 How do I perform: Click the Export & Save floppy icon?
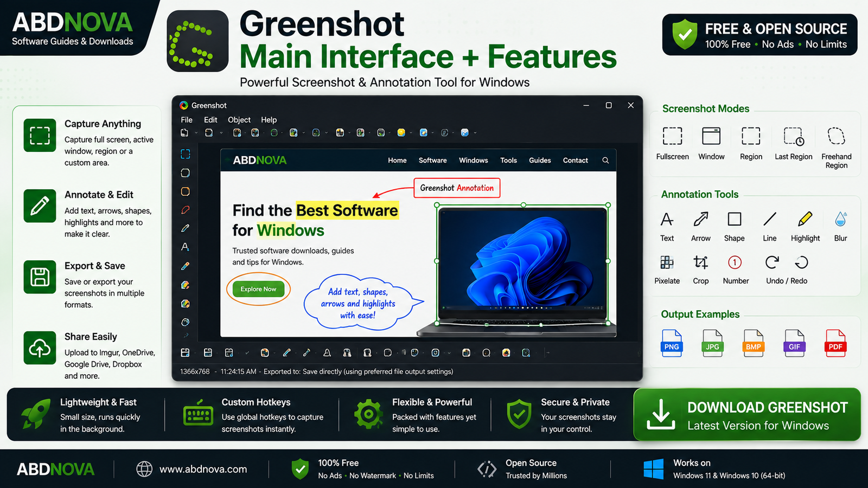pos(40,277)
